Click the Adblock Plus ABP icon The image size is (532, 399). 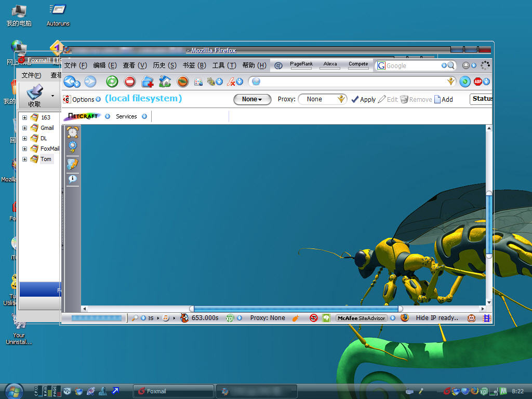tap(478, 82)
